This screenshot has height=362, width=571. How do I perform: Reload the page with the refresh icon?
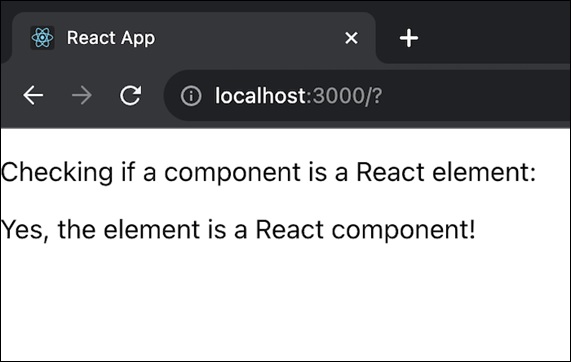pyautogui.click(x=130, y=95)
